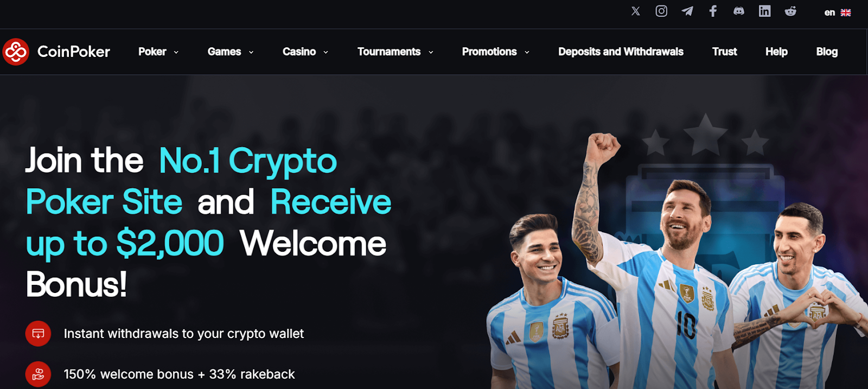Open the LinkedIn social icon

tap(764, 11)
